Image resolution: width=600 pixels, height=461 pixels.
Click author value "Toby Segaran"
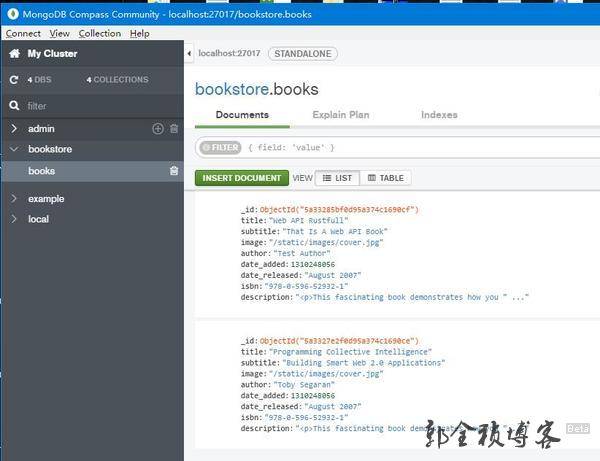point(304,384)
